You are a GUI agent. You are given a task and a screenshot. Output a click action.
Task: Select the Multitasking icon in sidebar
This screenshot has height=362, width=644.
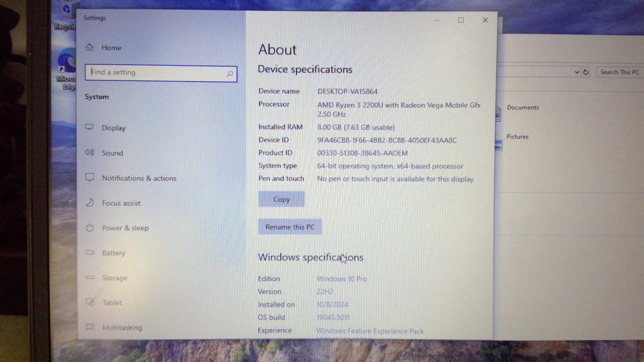(90, 327)
